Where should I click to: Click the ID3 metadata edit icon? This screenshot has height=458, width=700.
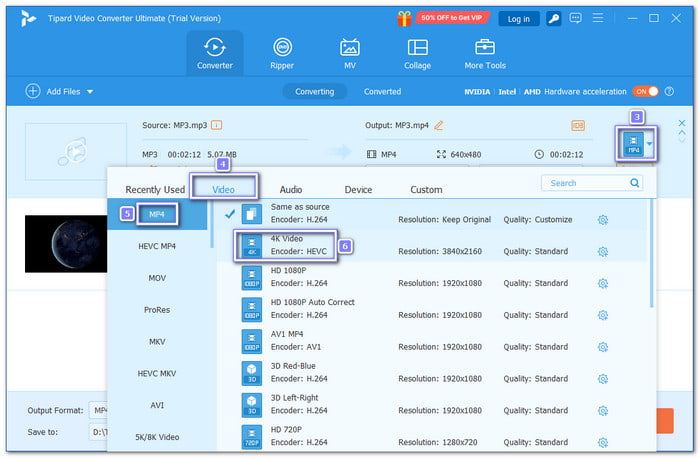[x=578, y=125]
